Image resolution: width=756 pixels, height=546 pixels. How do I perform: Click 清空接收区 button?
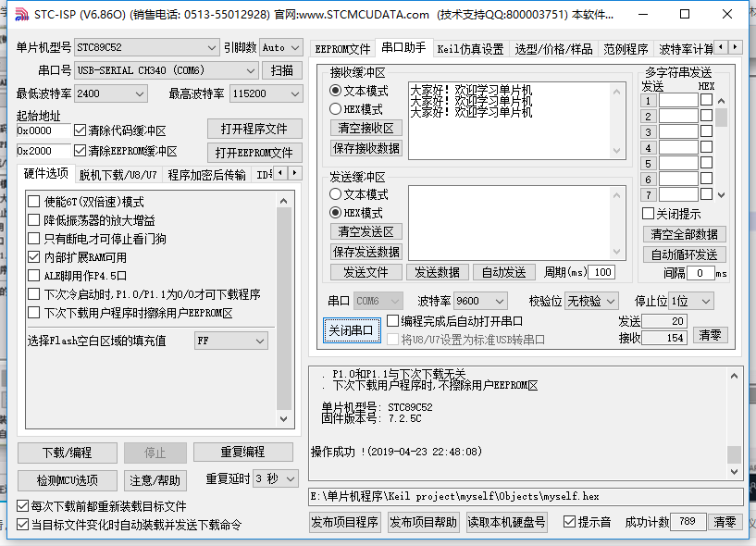[366, 128]
